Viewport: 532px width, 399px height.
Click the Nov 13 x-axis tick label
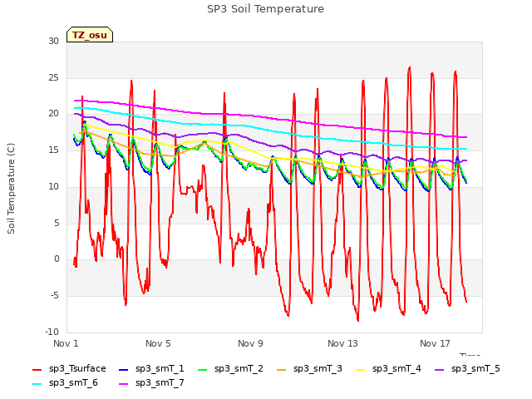[x=342, y=343]
